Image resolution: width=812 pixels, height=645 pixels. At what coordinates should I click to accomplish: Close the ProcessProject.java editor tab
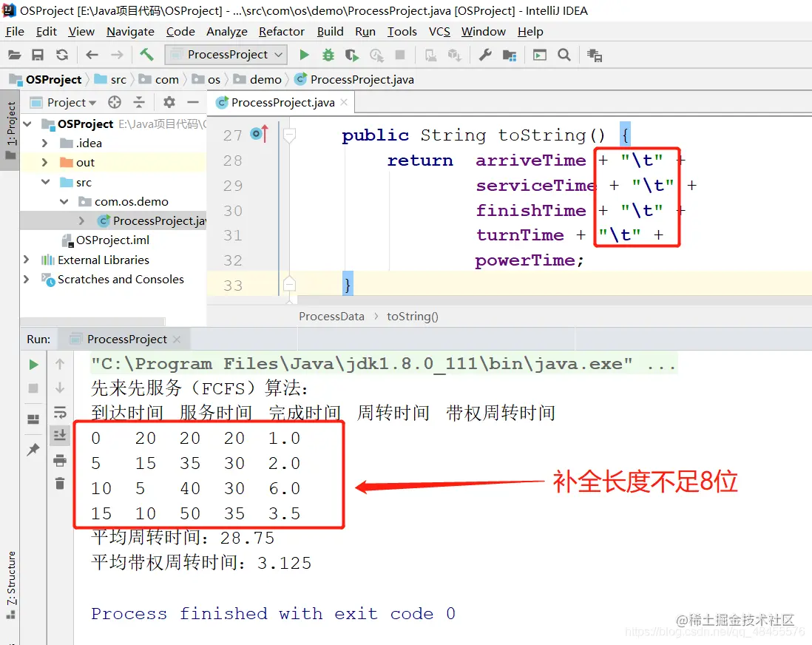tap(344, 103)
